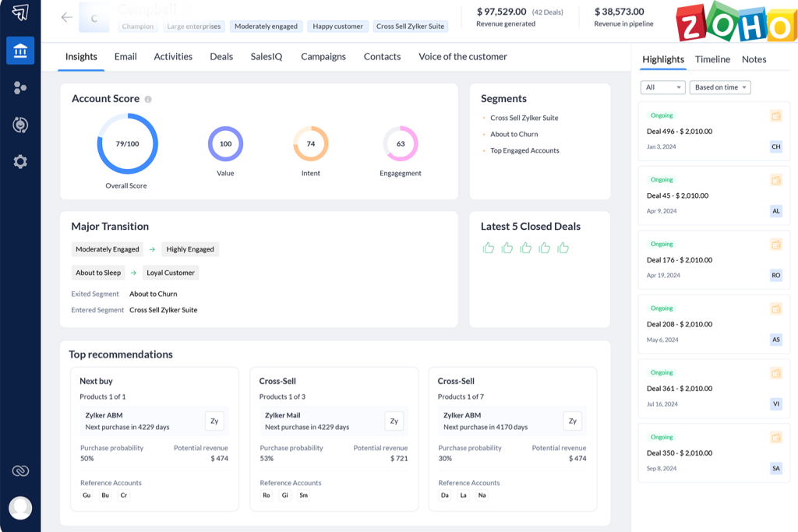Click the user profile avatar in sidebar
The image size is (798, 532).
click(x=20, y=508)
